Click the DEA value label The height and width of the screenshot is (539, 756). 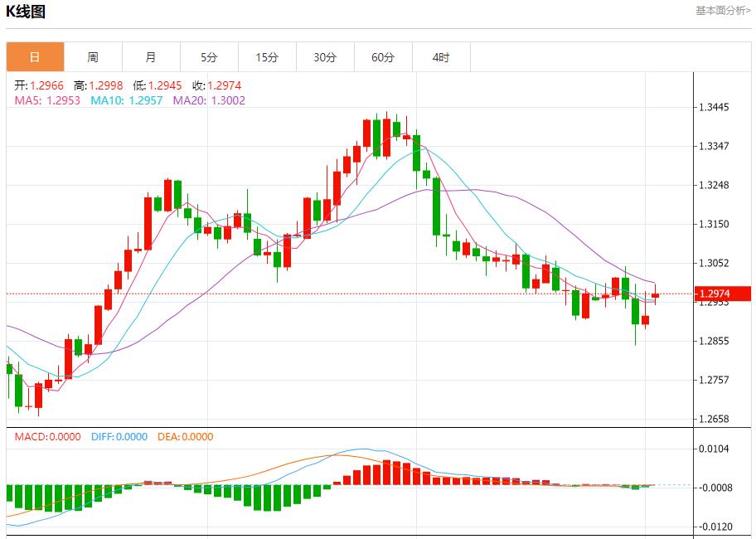point(185,437)
